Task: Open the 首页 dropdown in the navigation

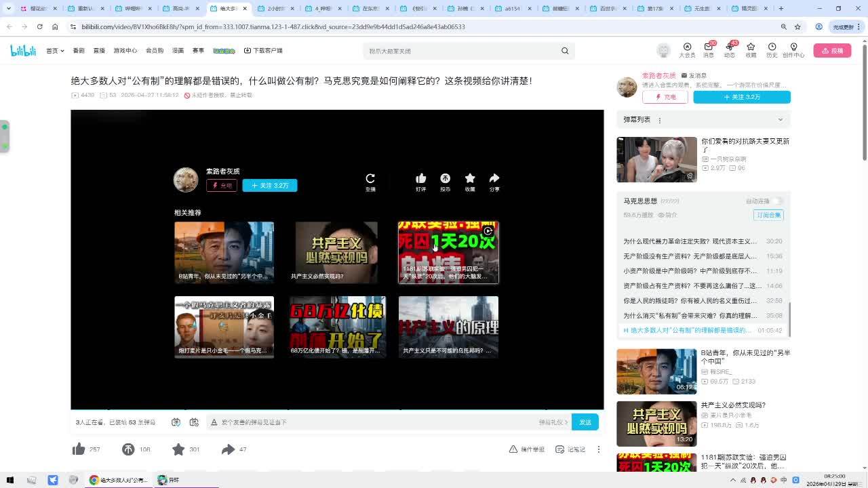Action: [x=55, y=51]
